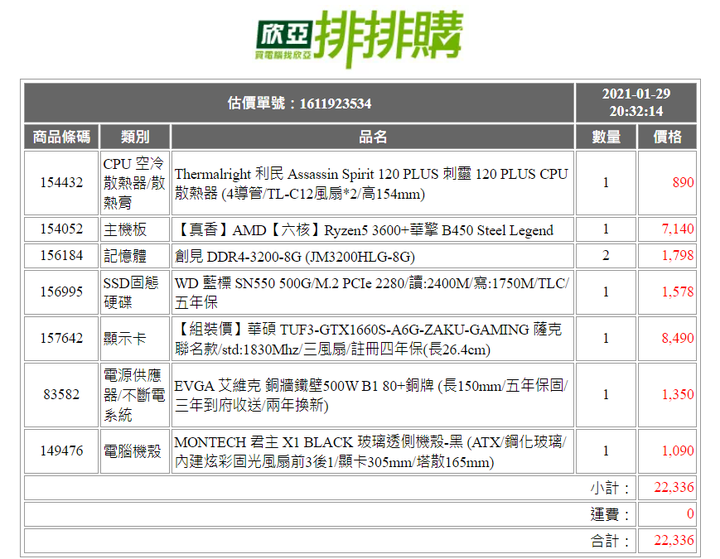
Task: Click the 主機板 category cell
Action: click(x=135, y=229)
